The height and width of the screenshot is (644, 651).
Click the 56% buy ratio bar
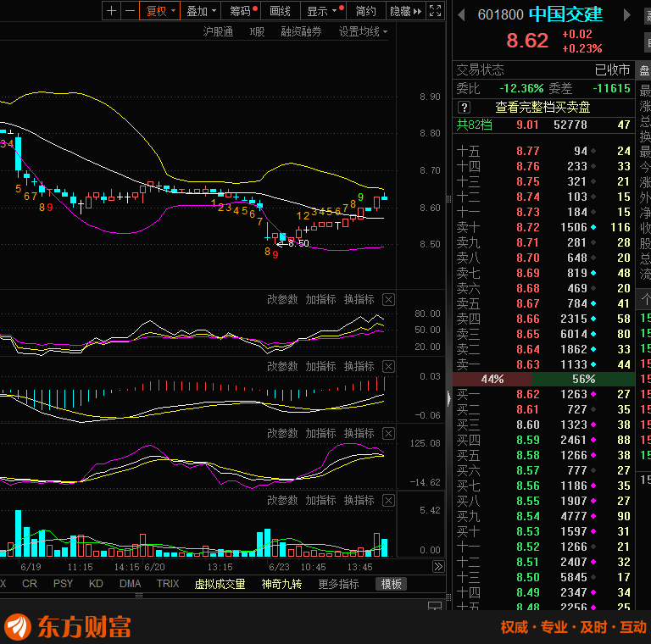[583, 379]
